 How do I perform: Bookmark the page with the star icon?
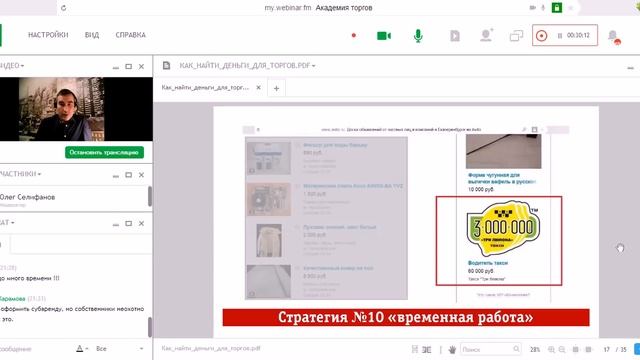click(571, 8)
